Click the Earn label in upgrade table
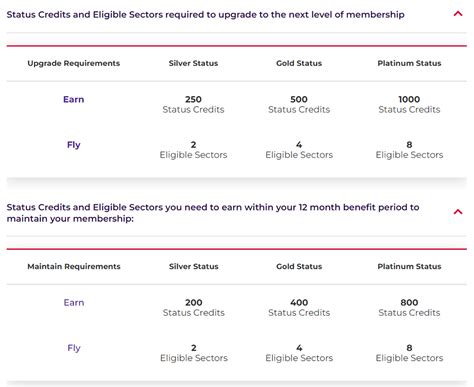 pyautogui.click(x=74, y=99)
